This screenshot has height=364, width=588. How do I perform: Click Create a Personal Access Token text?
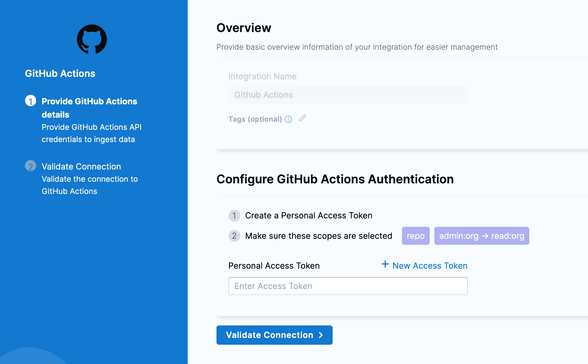coord(309,215)
